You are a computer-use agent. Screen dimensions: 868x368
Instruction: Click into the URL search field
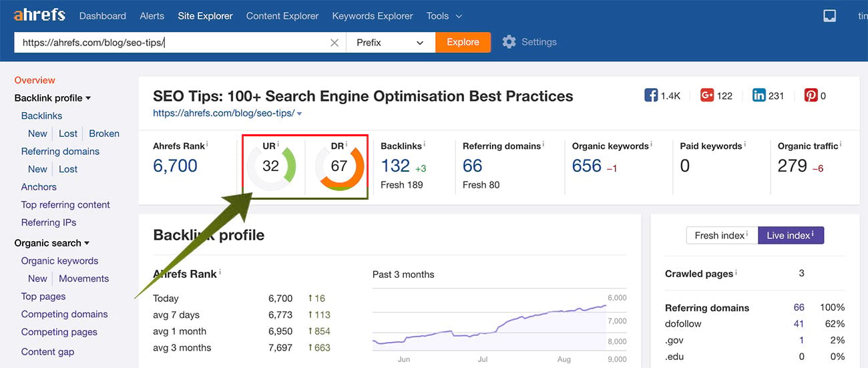click(174, 42)
